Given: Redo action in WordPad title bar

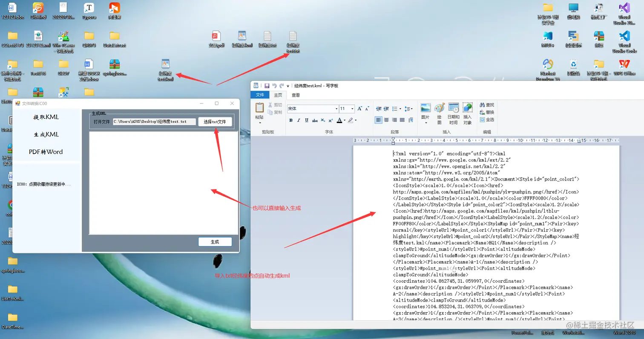Looking at the screenshot, I should pos(282,86).
